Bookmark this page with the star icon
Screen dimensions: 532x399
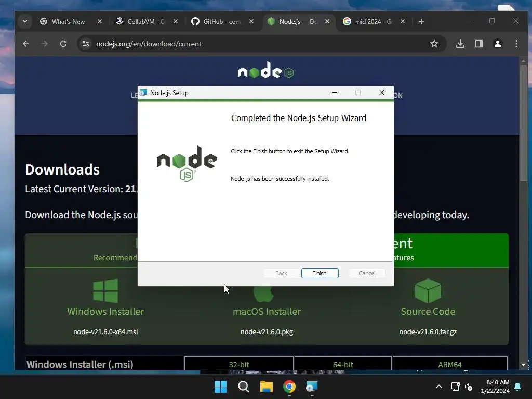434,44
